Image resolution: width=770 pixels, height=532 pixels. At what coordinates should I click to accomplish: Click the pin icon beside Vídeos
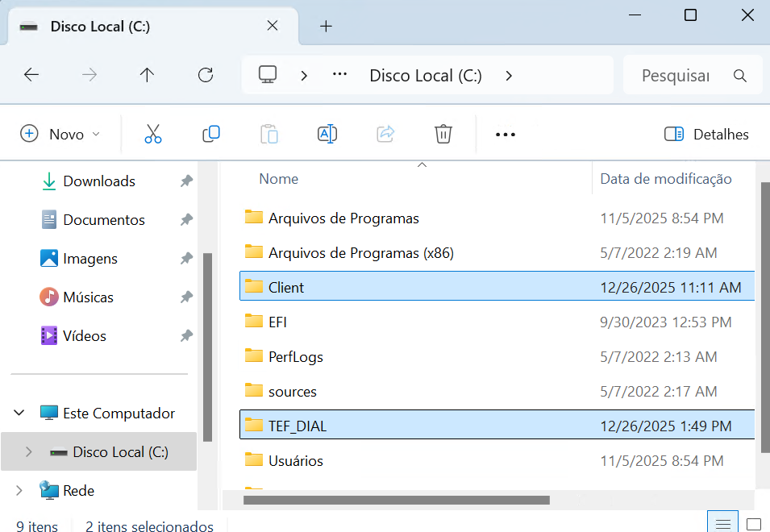[186, 335]
